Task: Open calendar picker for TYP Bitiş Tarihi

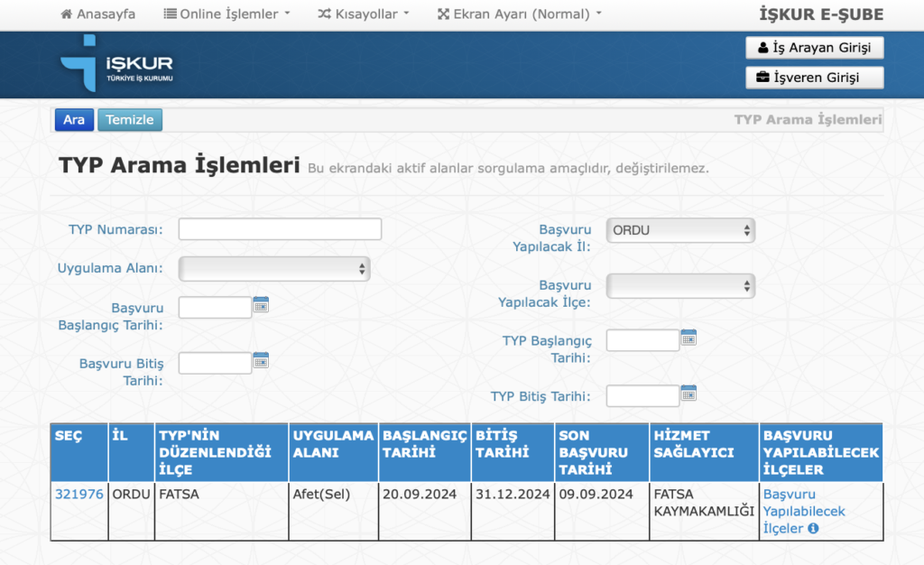Action: coord(688,394)
